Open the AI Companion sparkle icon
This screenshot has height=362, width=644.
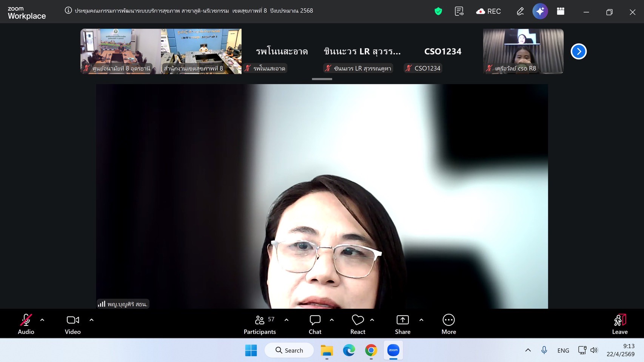pyautogui.click(x=540, y=11)
